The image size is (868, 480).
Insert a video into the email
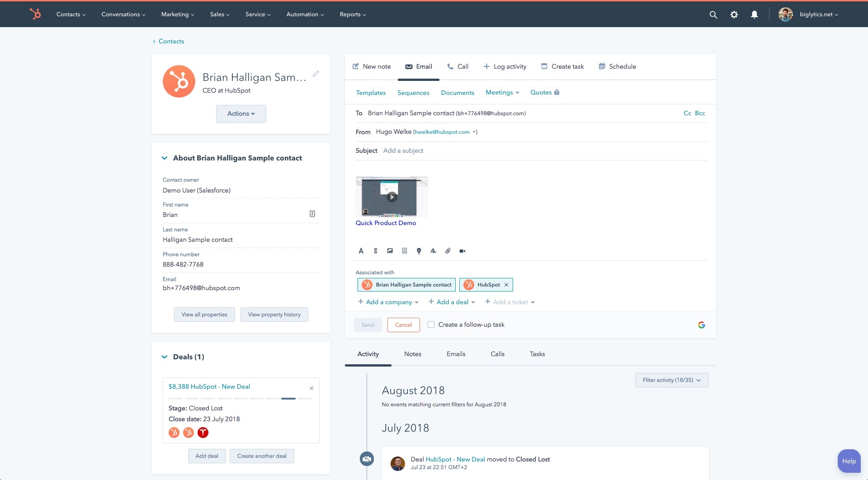coord(462,251)
